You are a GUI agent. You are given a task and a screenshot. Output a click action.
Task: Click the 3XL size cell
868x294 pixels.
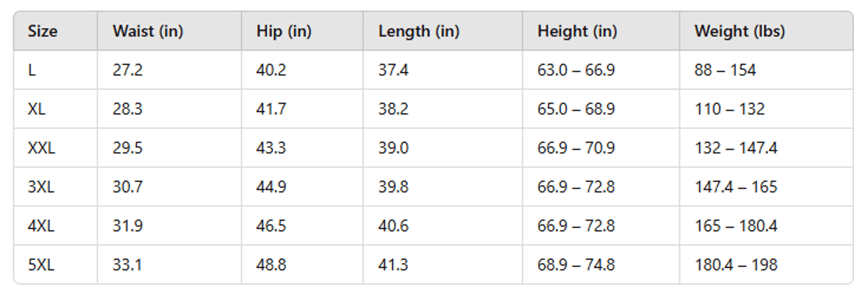pyautogui.click(x=56, y=187)
